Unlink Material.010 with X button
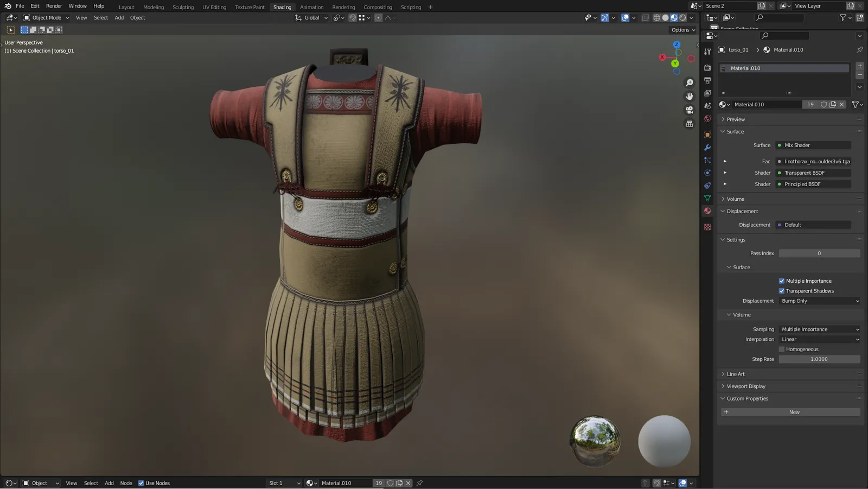Screen dimensions: 868x489 click(842, 105)
